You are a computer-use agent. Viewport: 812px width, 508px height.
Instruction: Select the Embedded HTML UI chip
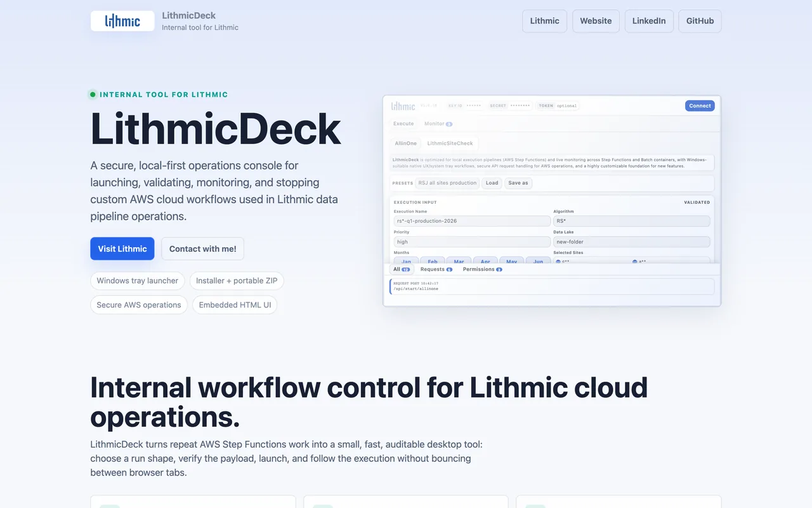click(x=235, y=305)
